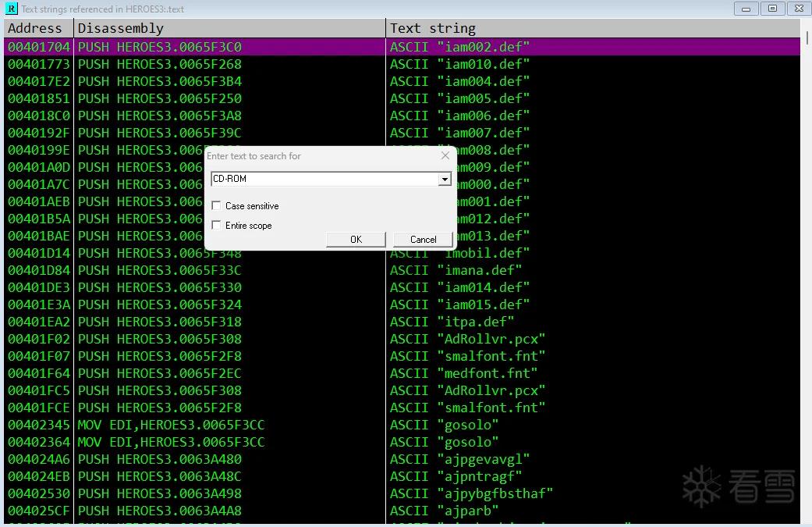This screenshot has width=812, height=527.
Task: Select the "ajpybgfbsthaf" string row
Action: click(402, 493)
